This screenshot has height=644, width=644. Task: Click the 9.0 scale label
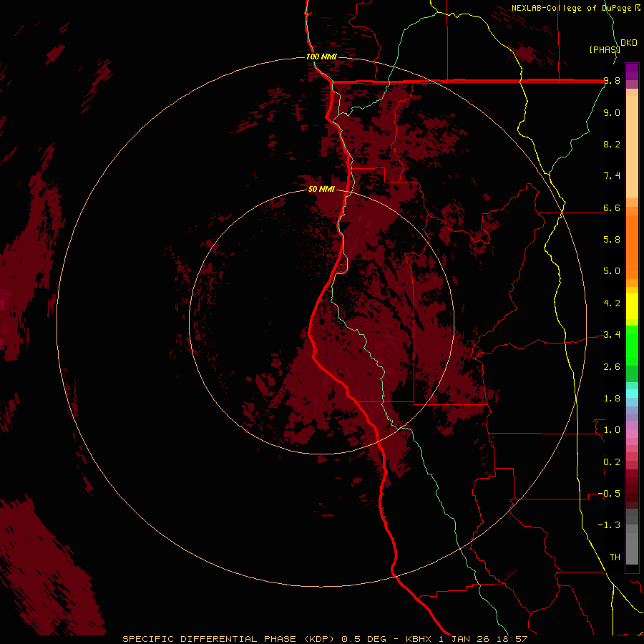612,112
